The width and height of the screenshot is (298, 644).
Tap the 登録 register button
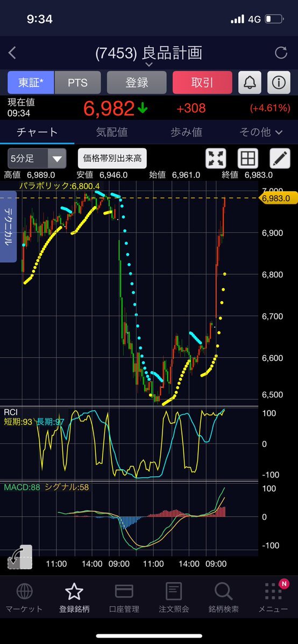(137, 83)
